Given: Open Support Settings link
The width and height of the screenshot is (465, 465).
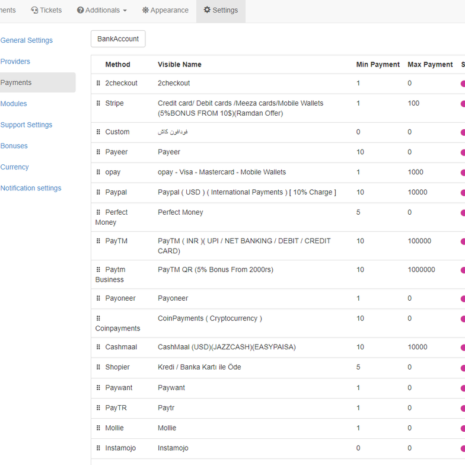Looking at the screenshot, I should coord(26,125).
